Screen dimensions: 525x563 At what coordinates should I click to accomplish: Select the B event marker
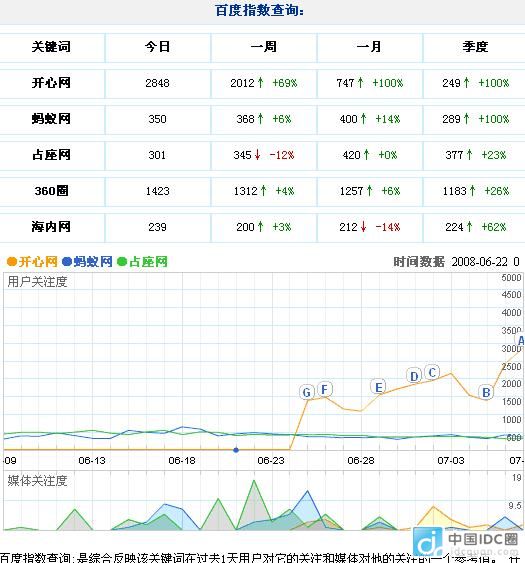tap(486, 392)
